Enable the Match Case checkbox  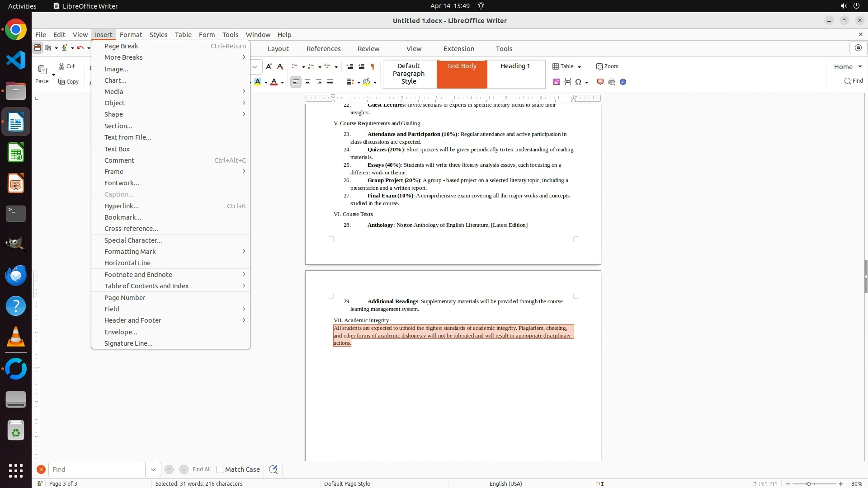coord(220,469)
